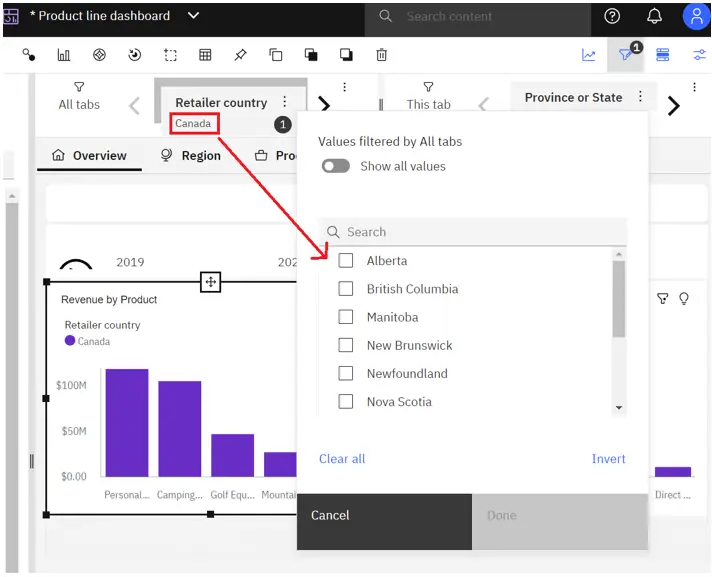This screenshot has height=577, width=712.
Task: Toggle the Show all values switch
Action: click(336, 166)
